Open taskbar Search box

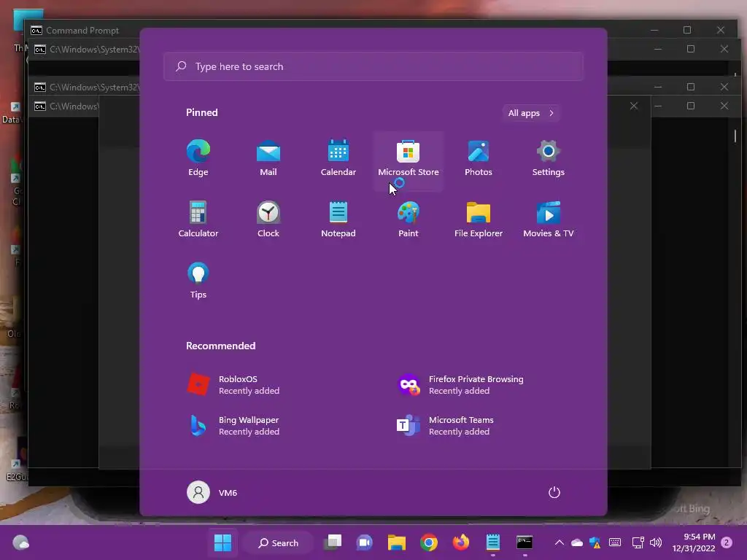pyautogui.click(x=278, y=542)
